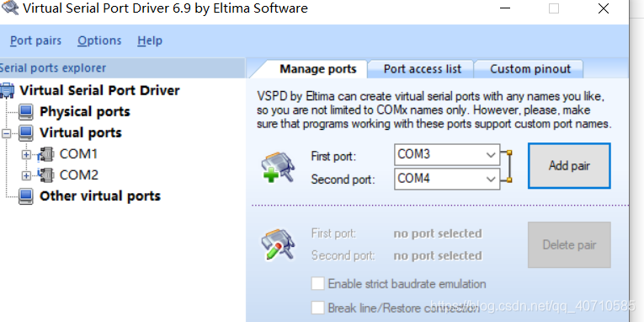Click the COM1 serial connector icon

[45, 154]
